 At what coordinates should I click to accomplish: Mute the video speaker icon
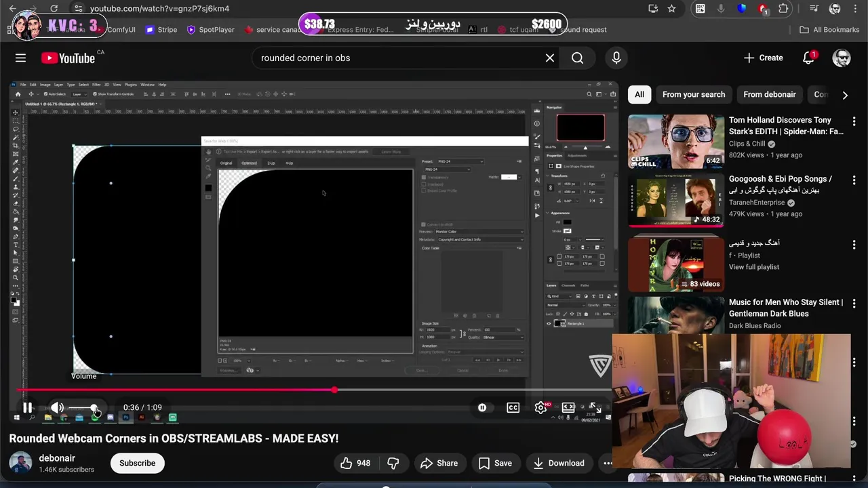coord(57,407)
